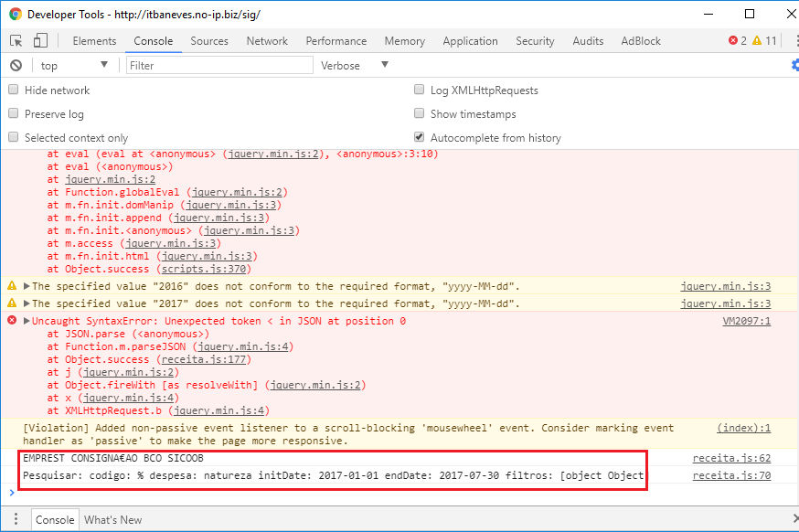Open the drawer three-dot menu
This screenshot has width=799, height=532.
[x=16, y=519]
